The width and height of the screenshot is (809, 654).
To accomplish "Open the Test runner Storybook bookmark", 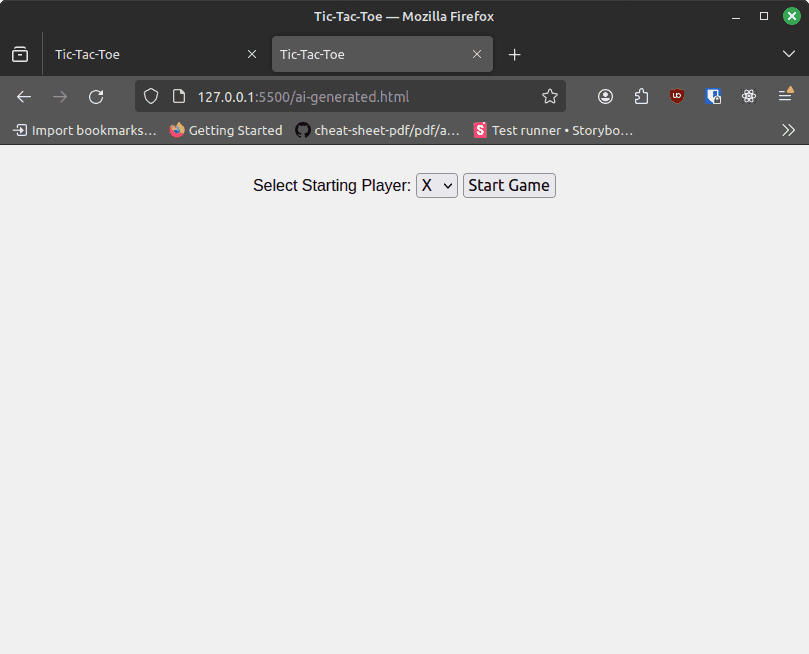I will point(553,130).
